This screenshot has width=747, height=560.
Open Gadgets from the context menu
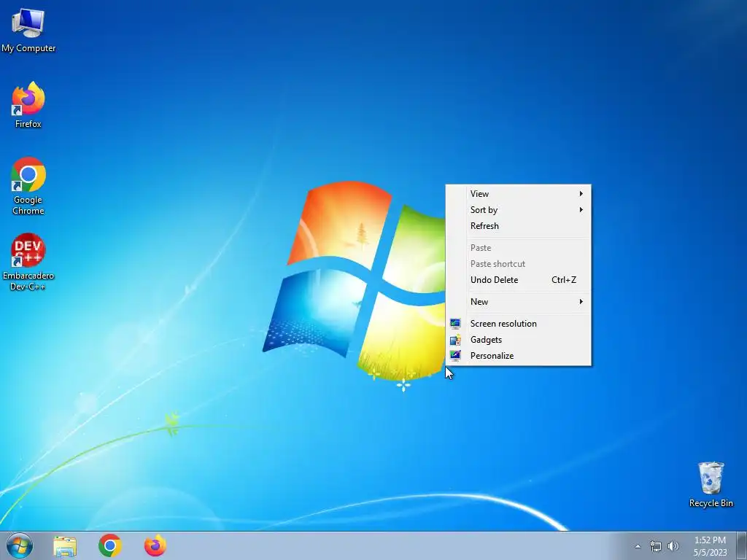pyautogui.click(x=519, y=340)
